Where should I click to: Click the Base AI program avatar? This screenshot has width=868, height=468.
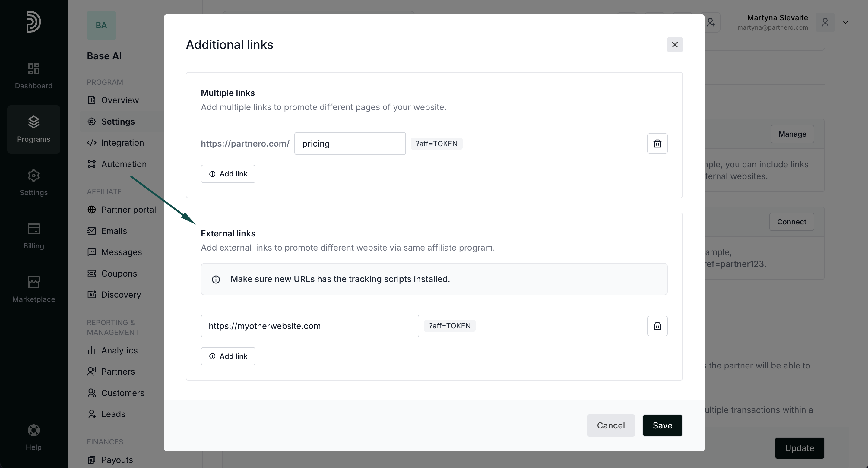[x=101, y=25]
